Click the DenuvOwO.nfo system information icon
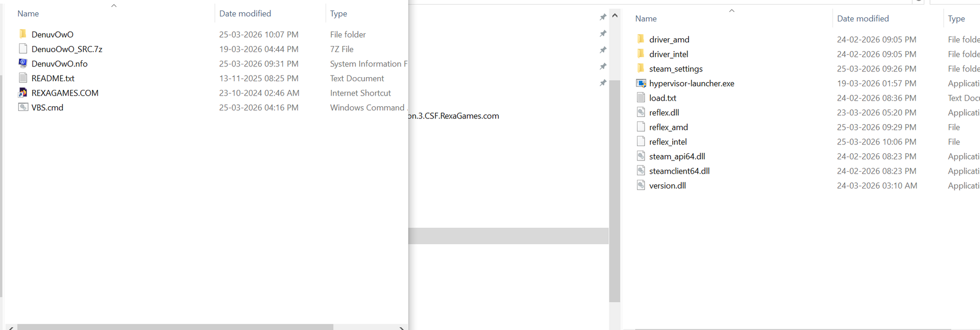Screen dimensions: 980x330 pyautogui.click(x=22, y=63)
